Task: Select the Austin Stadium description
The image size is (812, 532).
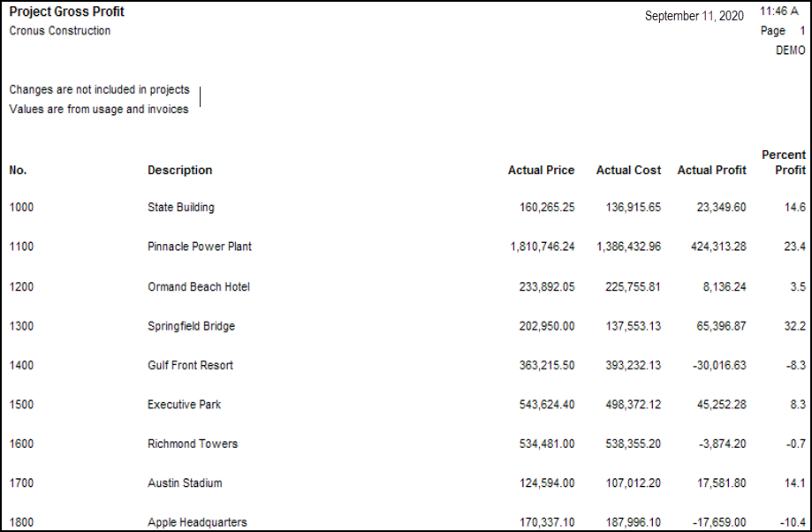Action: [185, 483]
